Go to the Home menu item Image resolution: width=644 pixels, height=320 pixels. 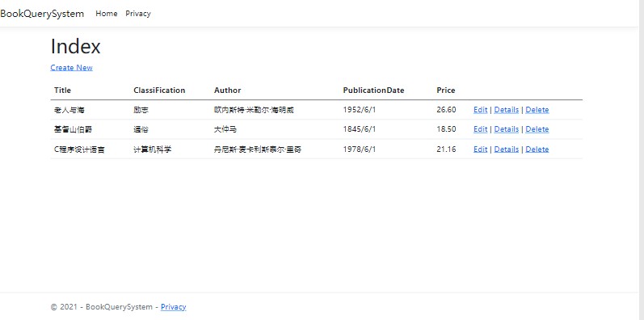click(x=107, y=14)
